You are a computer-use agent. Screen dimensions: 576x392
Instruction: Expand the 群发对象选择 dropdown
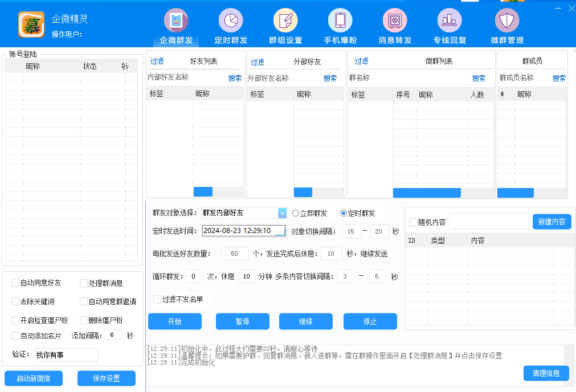point(282,213)
